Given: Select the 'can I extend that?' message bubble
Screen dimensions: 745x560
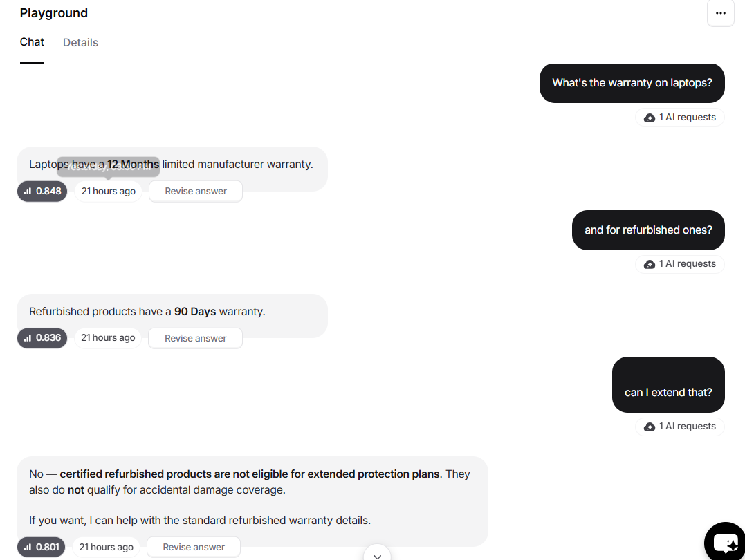Looking at the screenshot, I should [x=668, y=384].
